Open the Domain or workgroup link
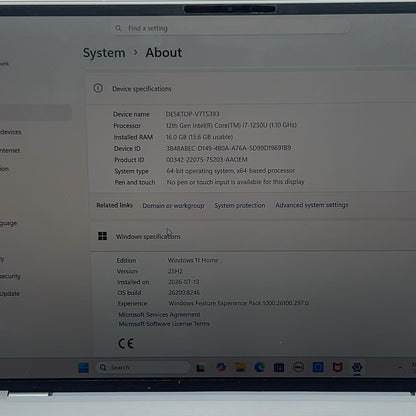This screenshot has height=416, width=416. 173,206
